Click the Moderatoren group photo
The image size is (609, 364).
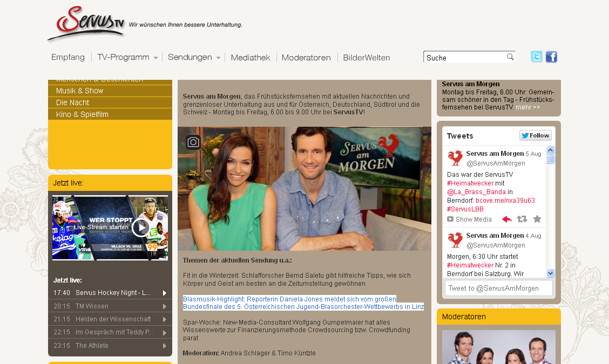point(499,347)
